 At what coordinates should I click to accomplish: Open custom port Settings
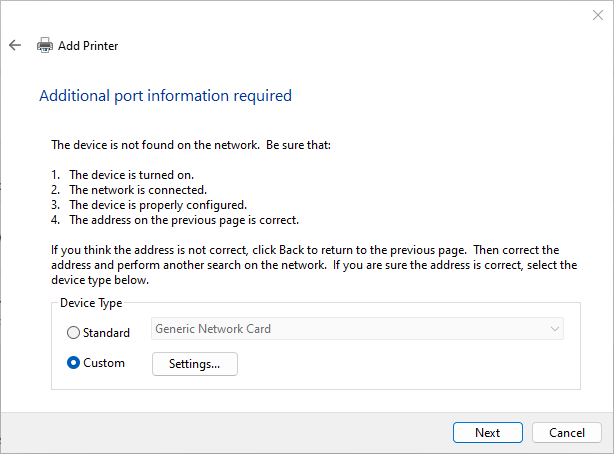coord(194,364)
